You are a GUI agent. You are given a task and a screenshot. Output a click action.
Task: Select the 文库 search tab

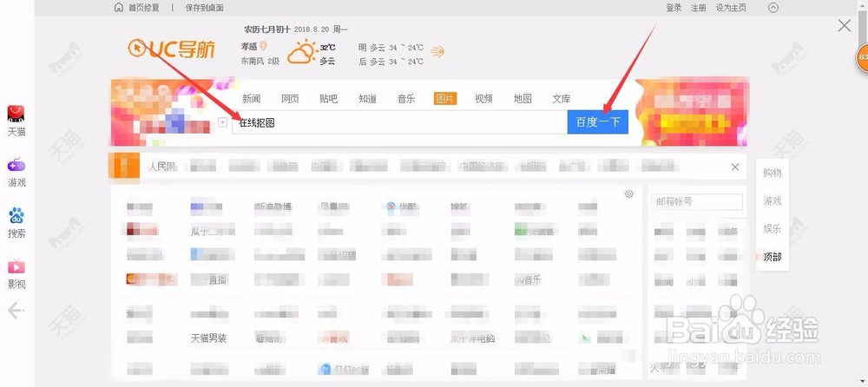coord(562,99)
